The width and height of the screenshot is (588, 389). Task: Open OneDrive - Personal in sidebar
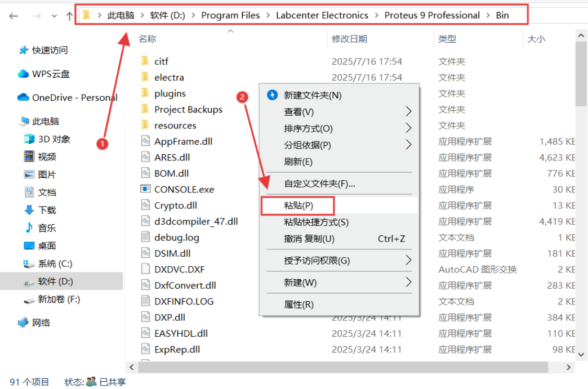tap(68, 97)
